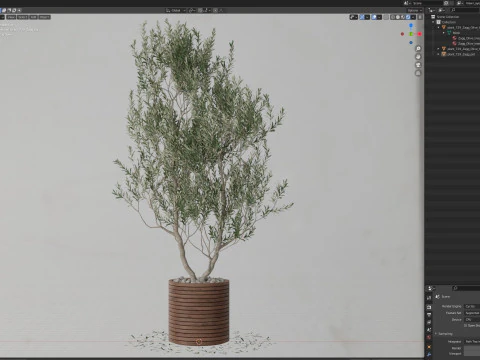This screenshot has height=360, width=480.
Task: Open the Render Engine dropdown
Action: click(x=472, y=306)
